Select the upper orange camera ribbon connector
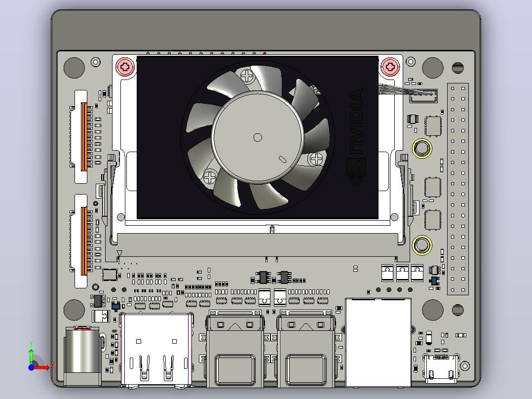The image size is (532, 399). point(84,136)
